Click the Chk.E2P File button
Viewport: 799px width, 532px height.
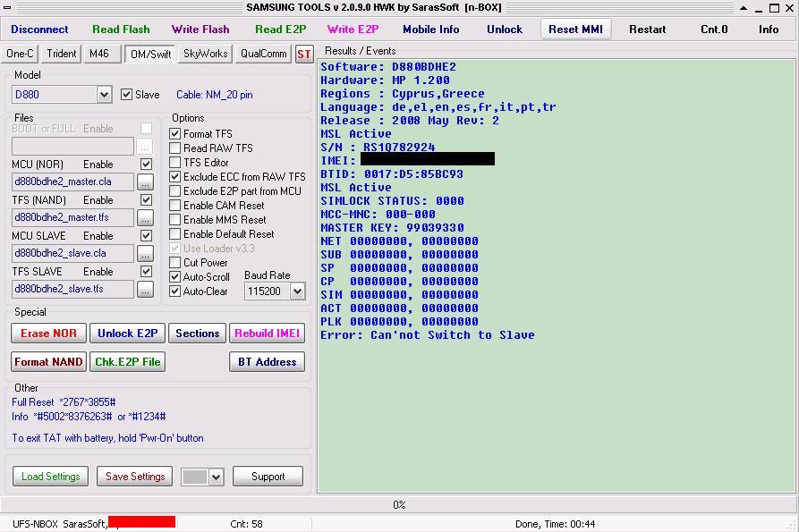pos(127,361)
